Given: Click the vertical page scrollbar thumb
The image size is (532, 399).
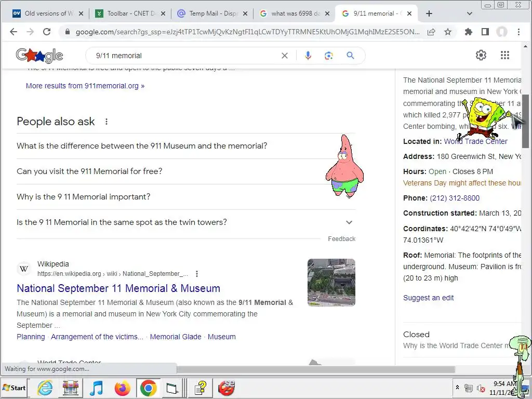Looking at the screenshot, I should [x=526, y=121].
